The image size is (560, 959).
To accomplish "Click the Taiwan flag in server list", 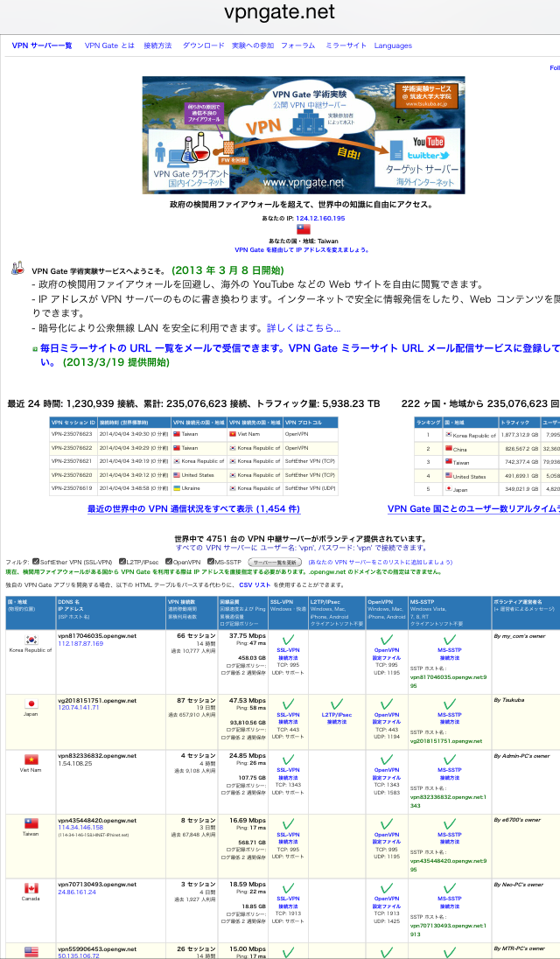I will coord(31,824).
